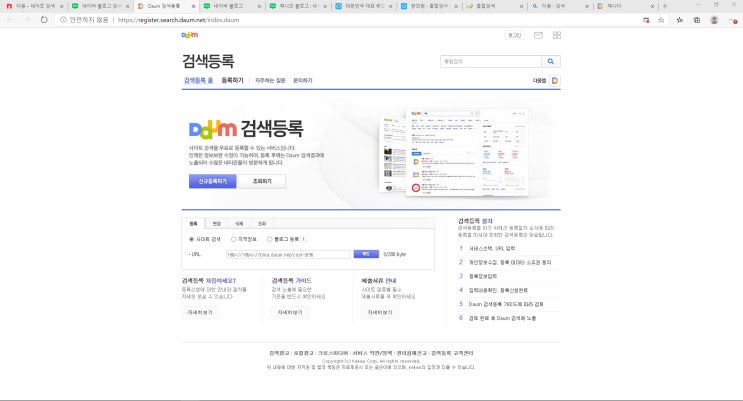The image size is (743, 401).
Task: Click the info icon beside 블로그 등록
Action: coord(304,239)
